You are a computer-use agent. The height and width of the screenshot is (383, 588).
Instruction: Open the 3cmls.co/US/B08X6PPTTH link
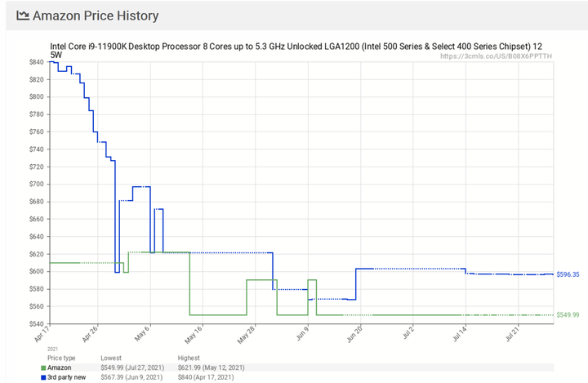(x=496, y=56)
